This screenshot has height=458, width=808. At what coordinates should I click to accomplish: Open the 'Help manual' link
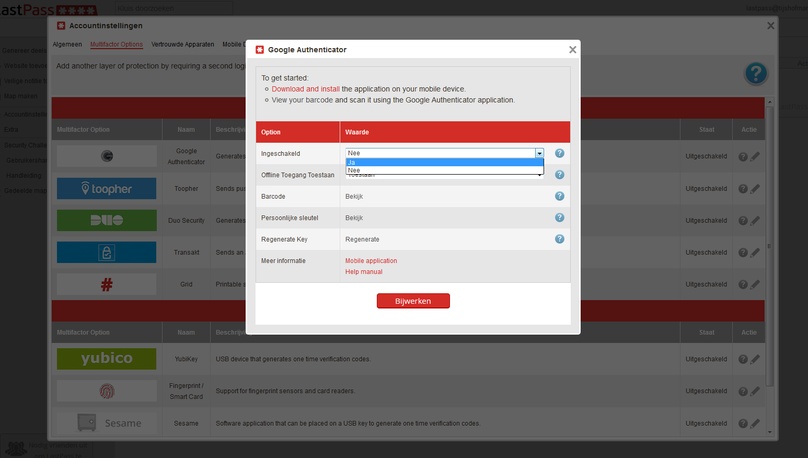pyautogui.click(x=364, y=271)
